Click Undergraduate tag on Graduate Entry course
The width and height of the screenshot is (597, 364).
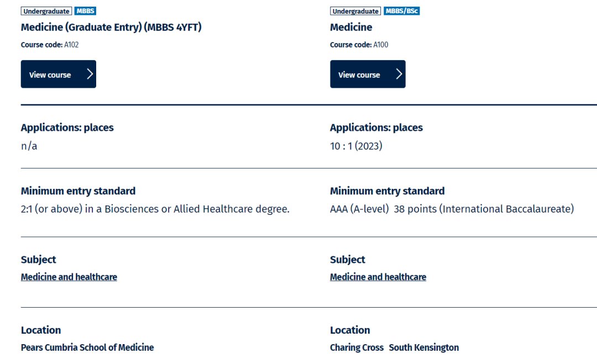point(46,11)
